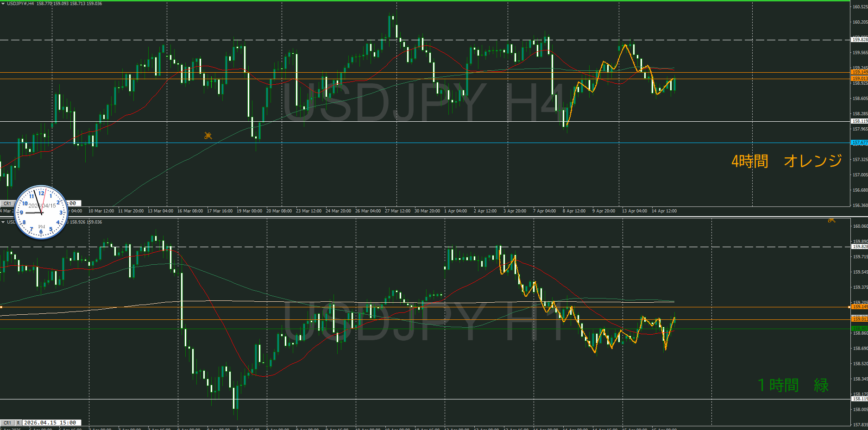Image resolution: width=868 pixels, height=430 pixels.
Task: Expand the lower H1 chart dropdown triangle
Action: pos(3,222)
